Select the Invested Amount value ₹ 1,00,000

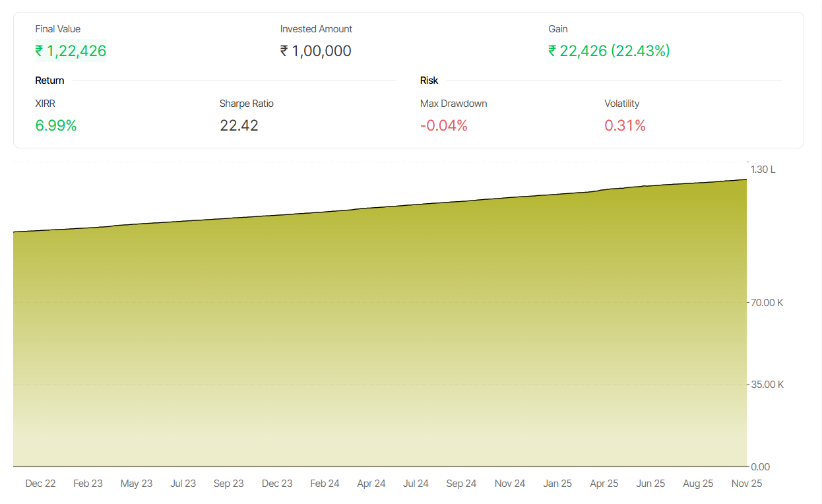click(315, 51)
